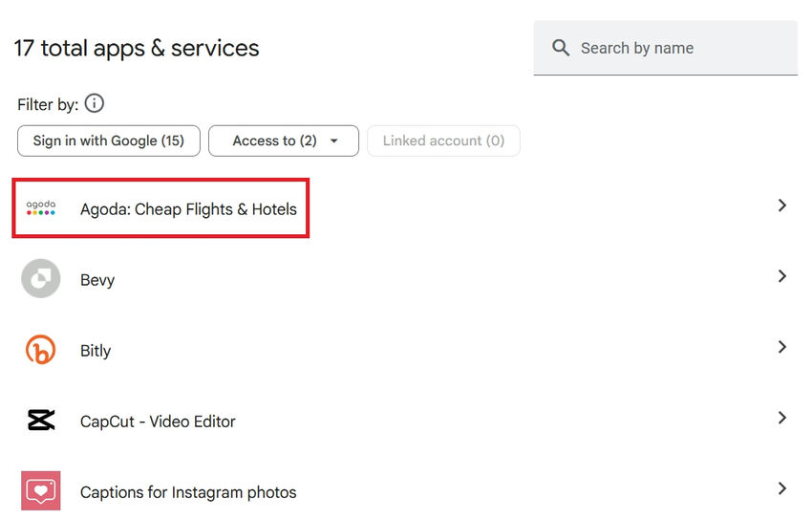Click the Agoda app logo icon

[41, 206]
